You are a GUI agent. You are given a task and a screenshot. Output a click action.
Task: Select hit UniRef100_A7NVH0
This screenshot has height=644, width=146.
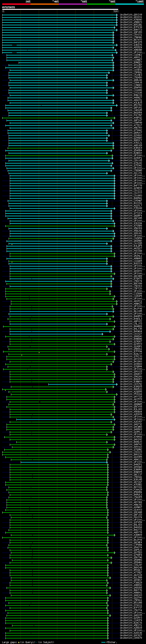pos(131,20)
